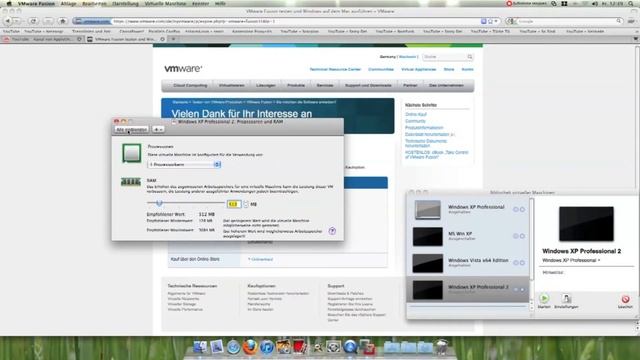
Task: Open Windows XP Professional OS type dropdown
Action: (x=571, y=260)
